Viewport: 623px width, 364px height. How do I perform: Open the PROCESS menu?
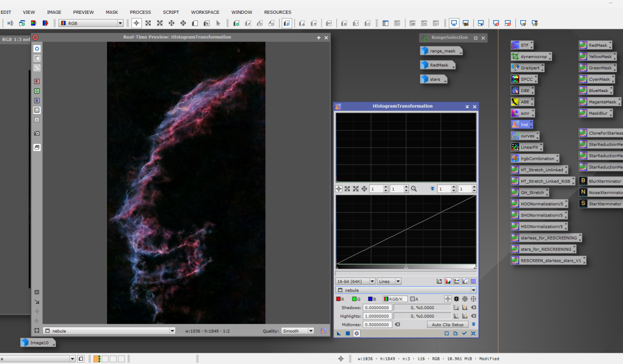pos(140,12)
